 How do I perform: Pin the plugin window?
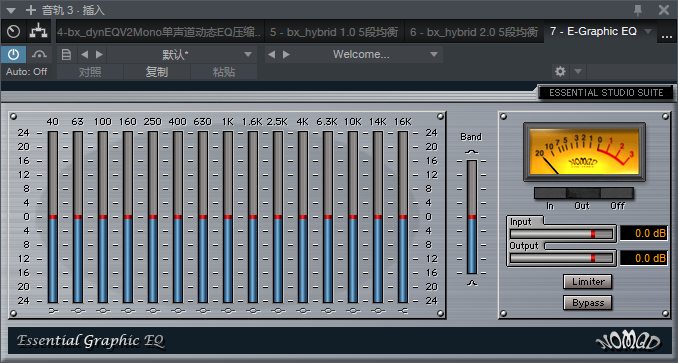click(x=638, y=10)
